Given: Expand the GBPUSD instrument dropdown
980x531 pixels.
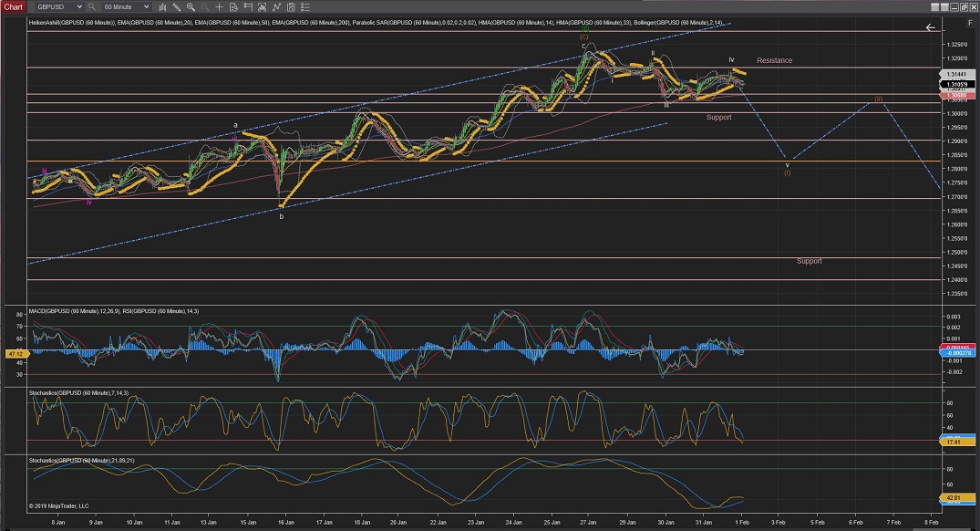Looking at the screenshot, I should pos(78,6).
